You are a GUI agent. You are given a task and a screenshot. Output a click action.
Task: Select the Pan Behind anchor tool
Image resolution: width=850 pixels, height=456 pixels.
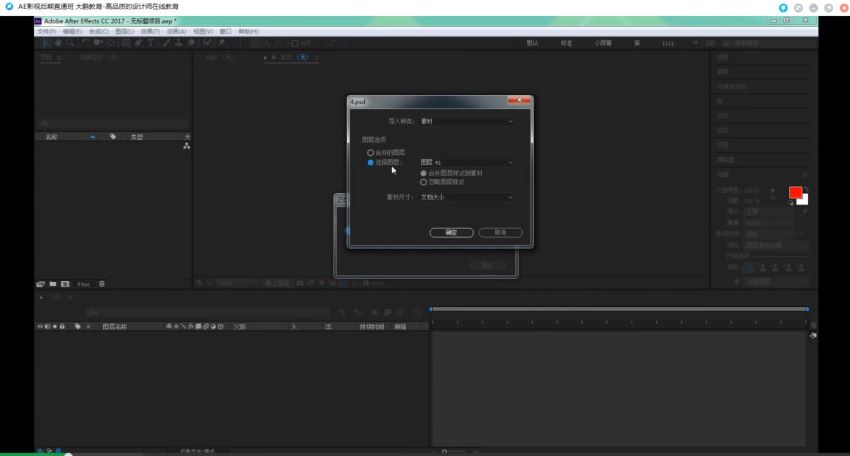click(x=111, y=43)
